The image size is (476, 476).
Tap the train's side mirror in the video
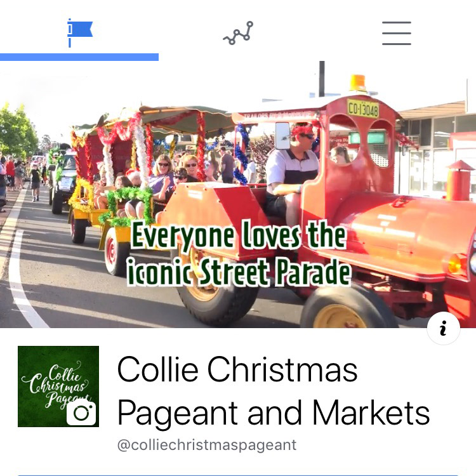click(282, 135)
